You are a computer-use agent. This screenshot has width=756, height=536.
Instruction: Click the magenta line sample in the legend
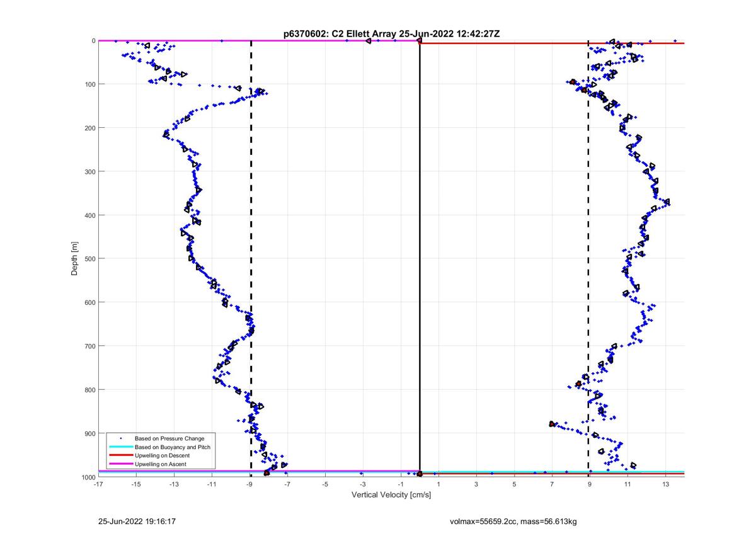(x=120, y=464)
